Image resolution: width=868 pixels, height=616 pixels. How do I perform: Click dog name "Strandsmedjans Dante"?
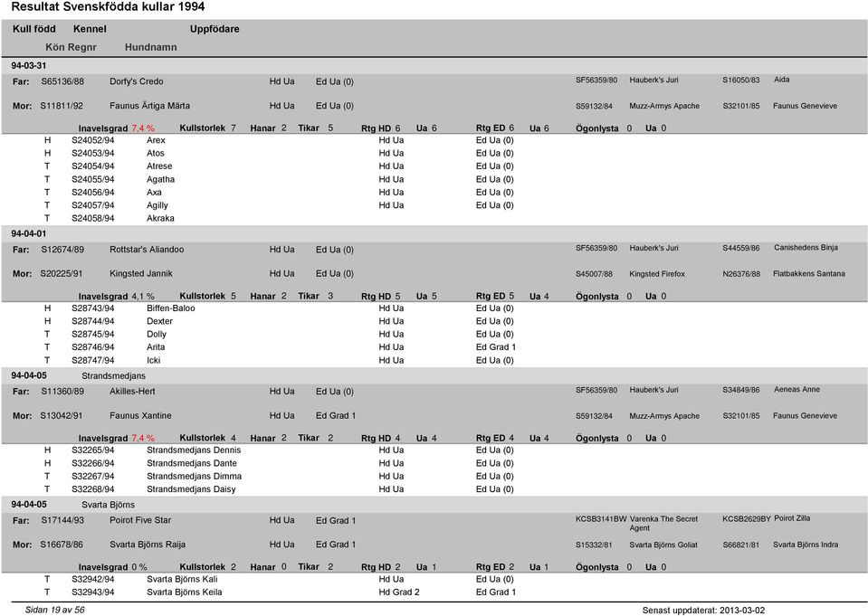click(192, 463)
